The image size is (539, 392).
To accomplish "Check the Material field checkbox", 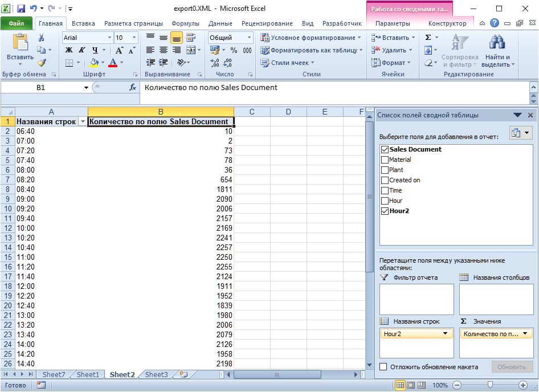I will coord(385,160).
